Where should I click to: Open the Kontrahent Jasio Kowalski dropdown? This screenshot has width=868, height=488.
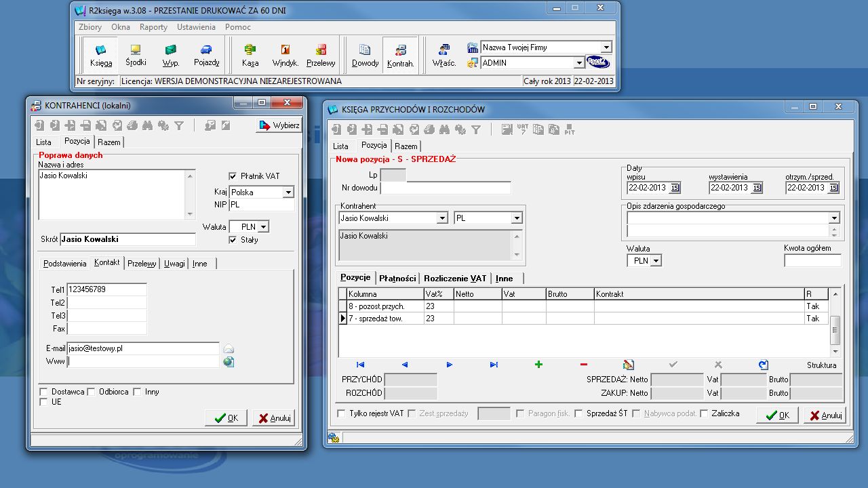[442, 218]
